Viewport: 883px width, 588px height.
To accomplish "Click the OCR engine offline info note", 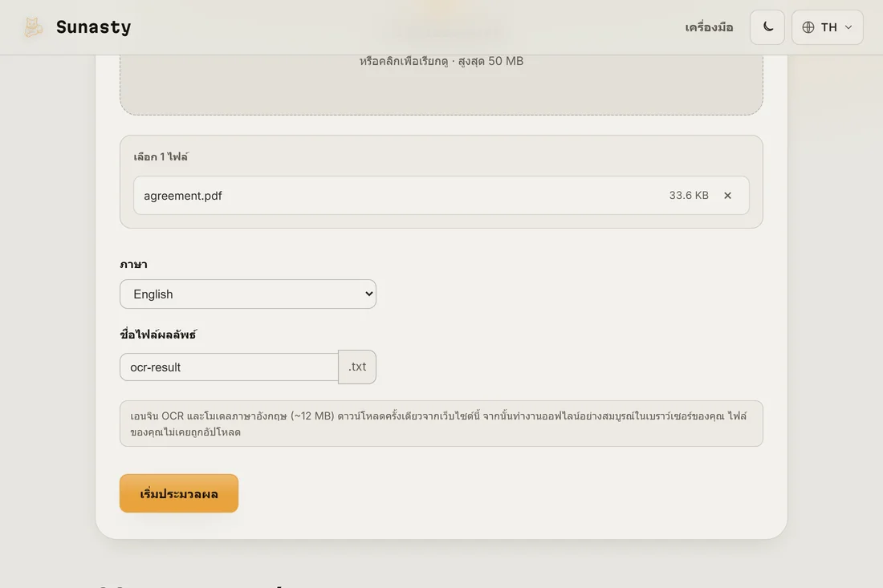I will coord(441,424).
